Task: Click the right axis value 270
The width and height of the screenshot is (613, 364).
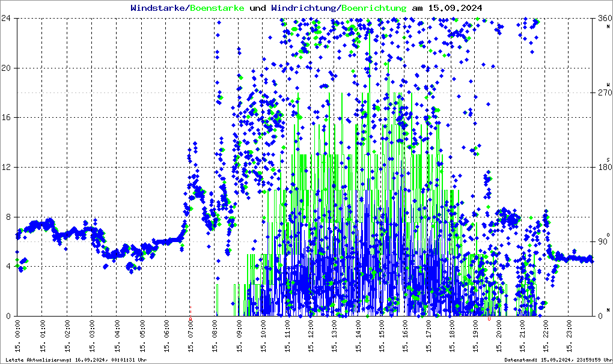Action: (x=605, y=93)
